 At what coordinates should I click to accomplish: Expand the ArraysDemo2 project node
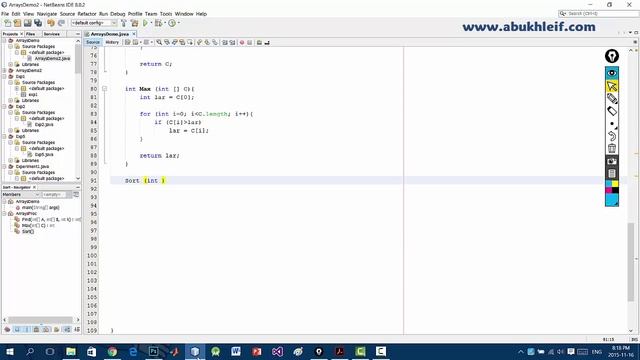5,71
